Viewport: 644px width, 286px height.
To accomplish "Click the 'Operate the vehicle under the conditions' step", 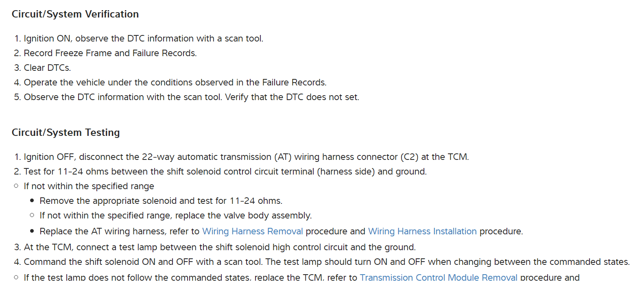I will 175,83.
